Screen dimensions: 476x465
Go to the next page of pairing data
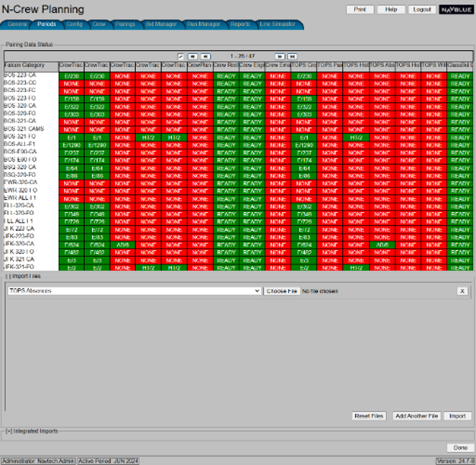[x=280, y=57]
